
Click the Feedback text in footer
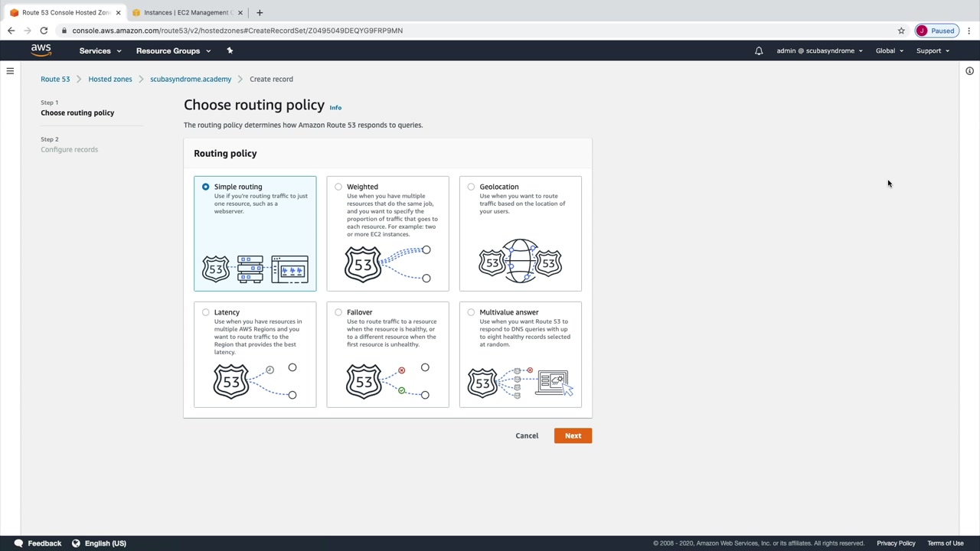(x=44, y=543)
